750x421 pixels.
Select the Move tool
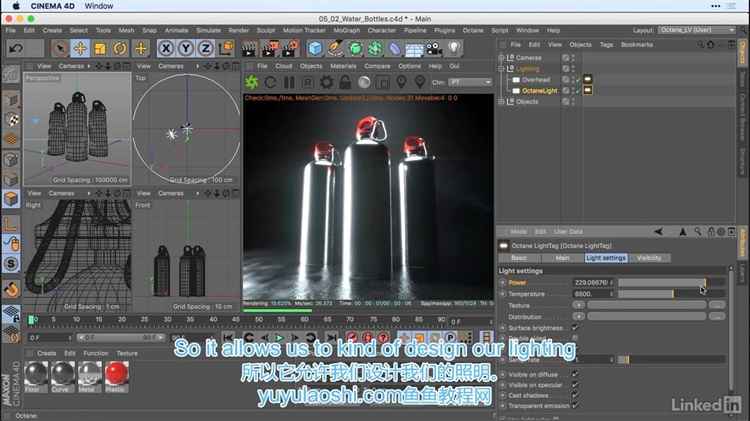coord(80,48)
